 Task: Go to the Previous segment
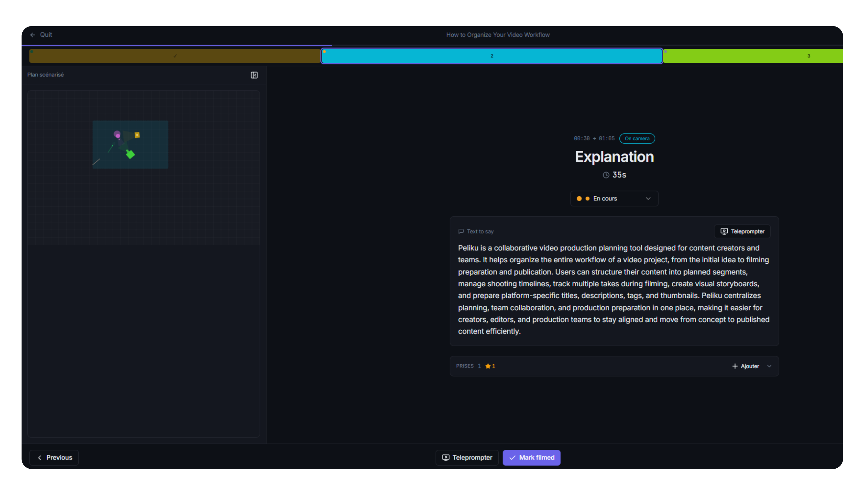(54, 458)
